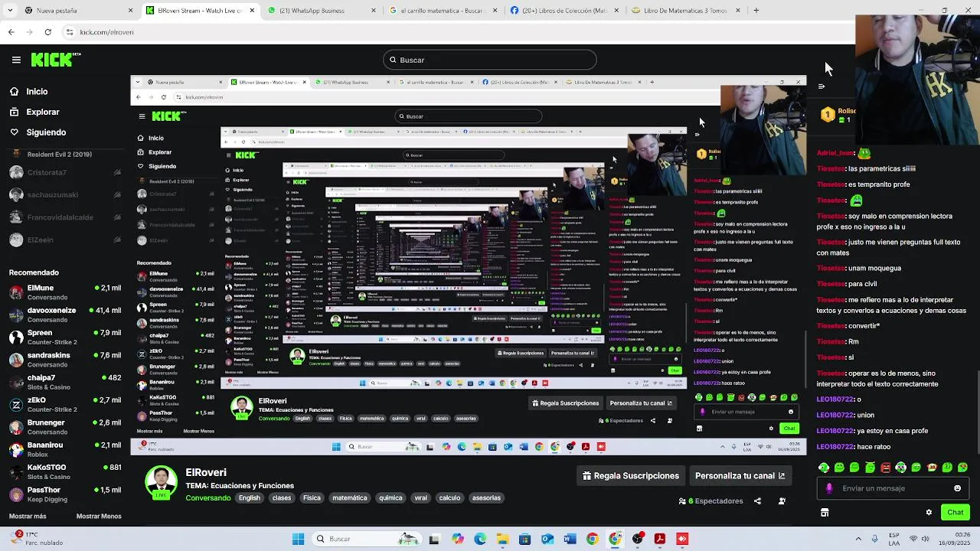Select the English tag under the stream title

(250, 498)
